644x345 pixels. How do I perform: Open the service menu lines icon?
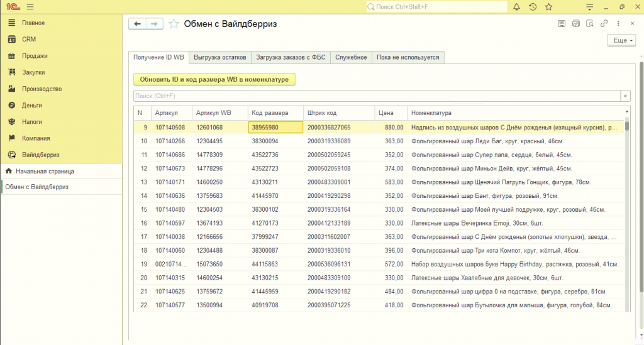tap(589, 7)
